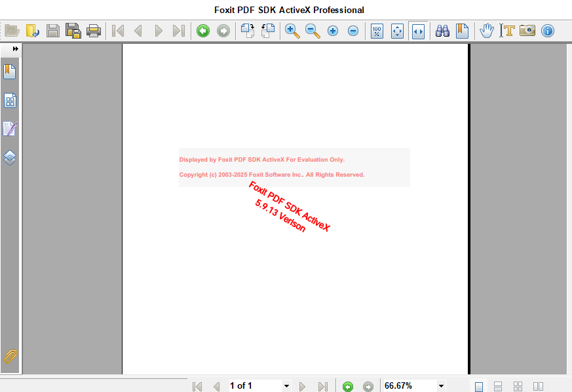Go to first page in the bottom bar
The width and height of the screenshot is (572, 392).
point(197,386)
